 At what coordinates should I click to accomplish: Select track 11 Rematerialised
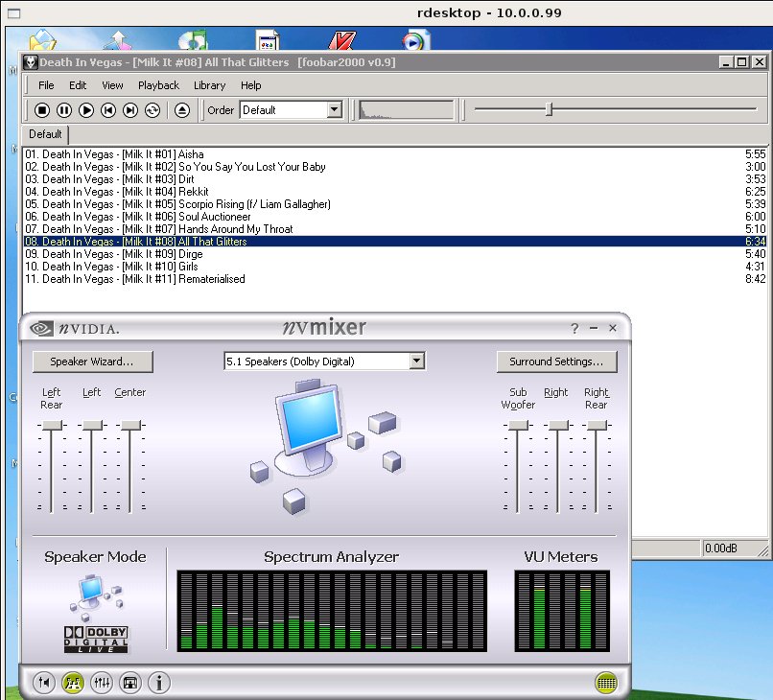pos(395,279)
